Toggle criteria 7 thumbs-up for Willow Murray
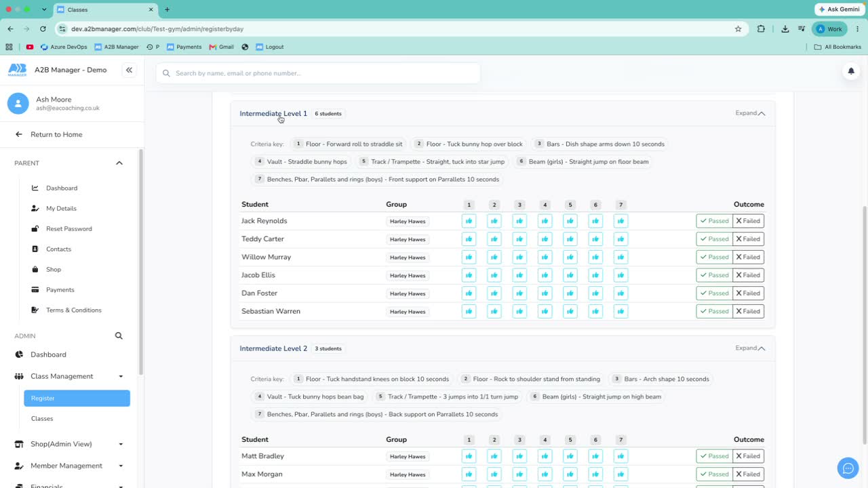Viewport: 868px width, 488px height. (620, 257)
